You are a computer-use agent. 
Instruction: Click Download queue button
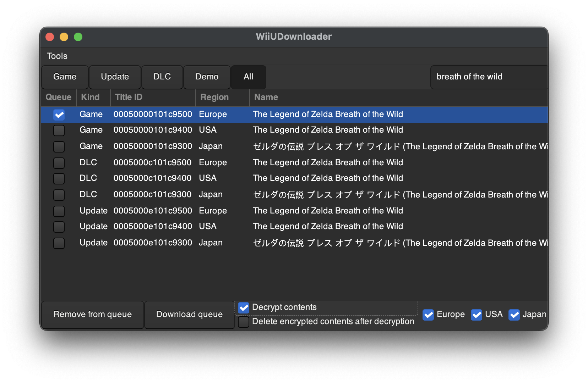190,315
